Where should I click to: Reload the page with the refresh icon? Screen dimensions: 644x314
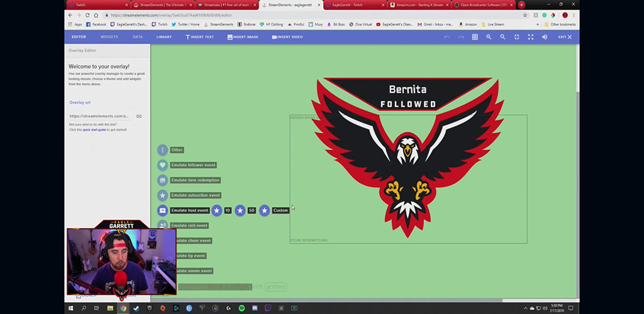tap(87, 15)
